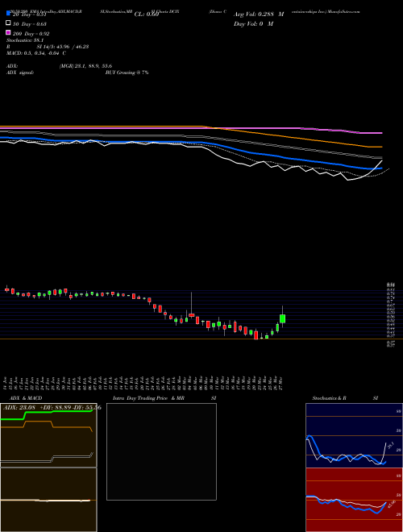Click the long-wick red candlestick at 05 Mar
This screenshot has width=403, height=532.
(x=191, y=315)
